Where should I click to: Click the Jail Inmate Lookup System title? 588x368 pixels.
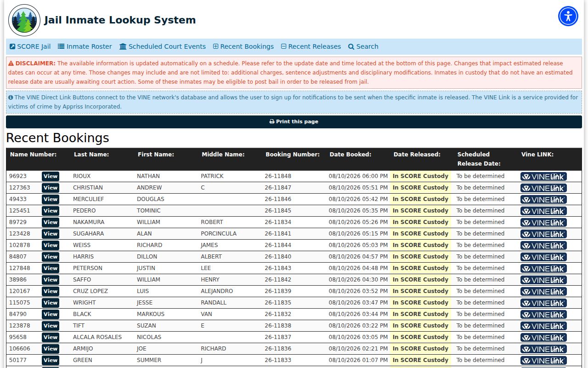point(120,20)
